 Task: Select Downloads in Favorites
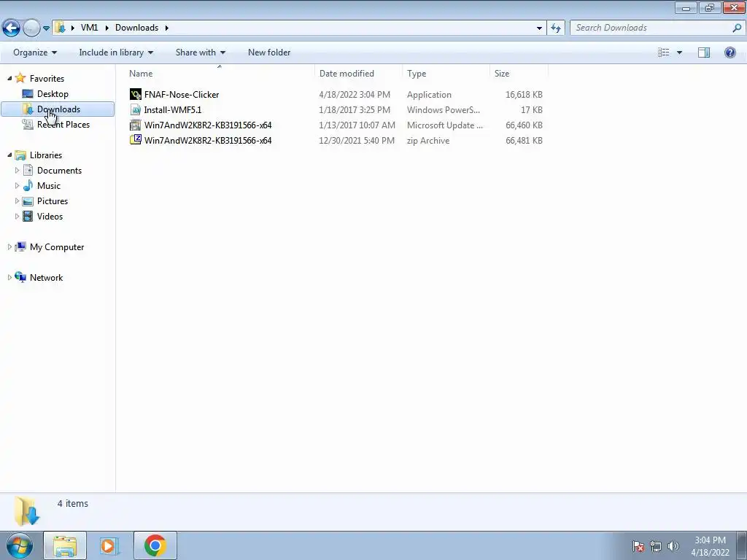point(58,109)
